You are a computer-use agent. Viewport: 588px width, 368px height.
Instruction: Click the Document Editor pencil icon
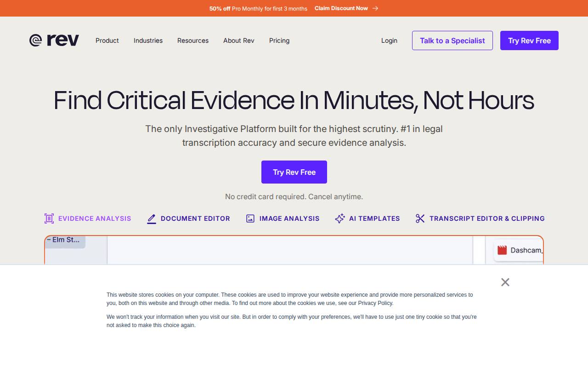[x=152, y=218]
